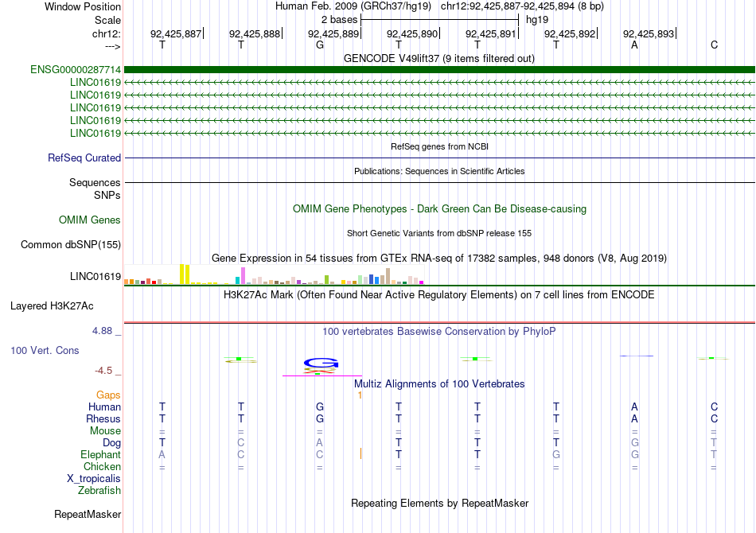
Task: Click the Human species label
Action: pyautogui.click(x=104, y=407)
